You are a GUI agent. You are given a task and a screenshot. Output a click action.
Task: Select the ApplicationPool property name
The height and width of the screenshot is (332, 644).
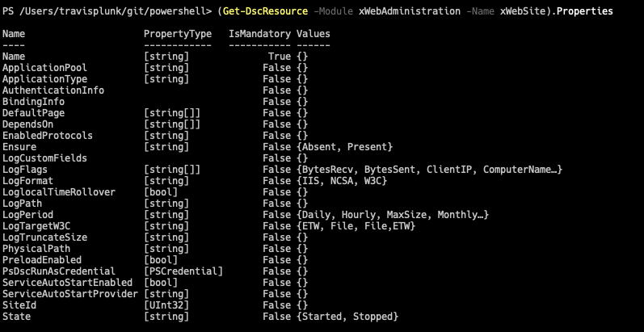click(45, 69)
